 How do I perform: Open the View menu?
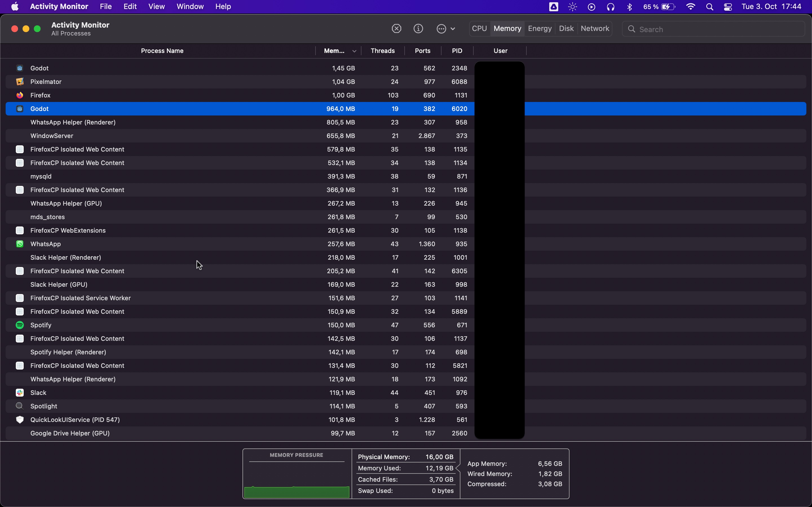(x=156, y=6)
